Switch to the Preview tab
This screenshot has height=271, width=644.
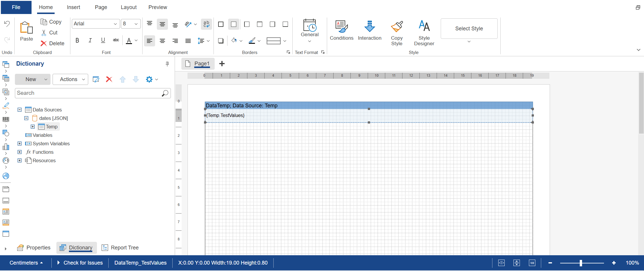pyautogui.click(x=158, y=7)
